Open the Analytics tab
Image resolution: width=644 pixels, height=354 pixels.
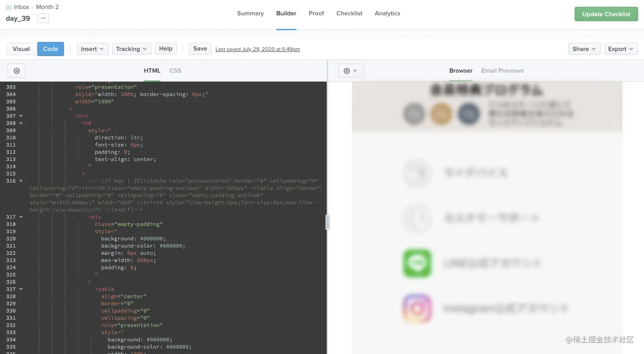click(x=387, y=13)
